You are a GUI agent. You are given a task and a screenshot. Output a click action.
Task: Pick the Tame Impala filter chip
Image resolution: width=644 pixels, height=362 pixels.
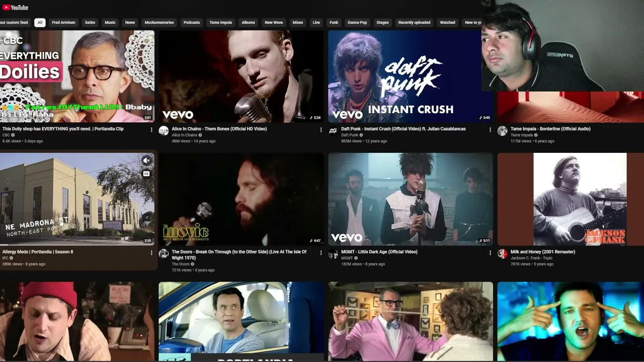[x=221, y=23]
